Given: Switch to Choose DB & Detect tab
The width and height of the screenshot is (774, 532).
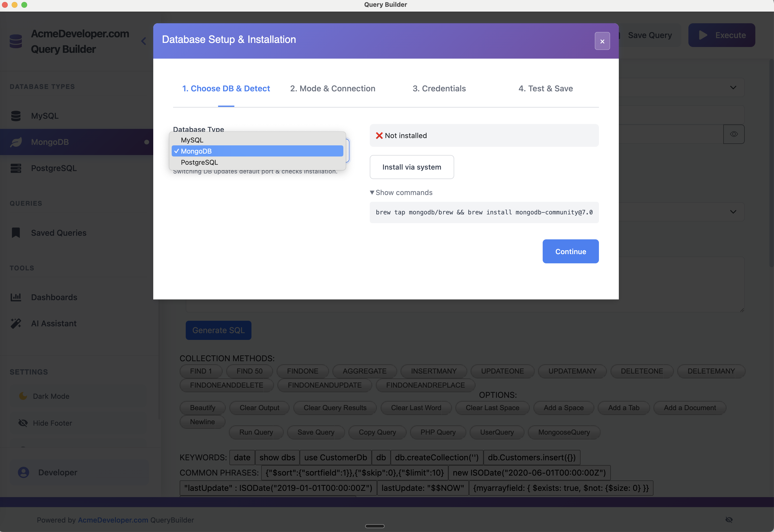Looking at the screenshot, I should click(x=226, y=88).
